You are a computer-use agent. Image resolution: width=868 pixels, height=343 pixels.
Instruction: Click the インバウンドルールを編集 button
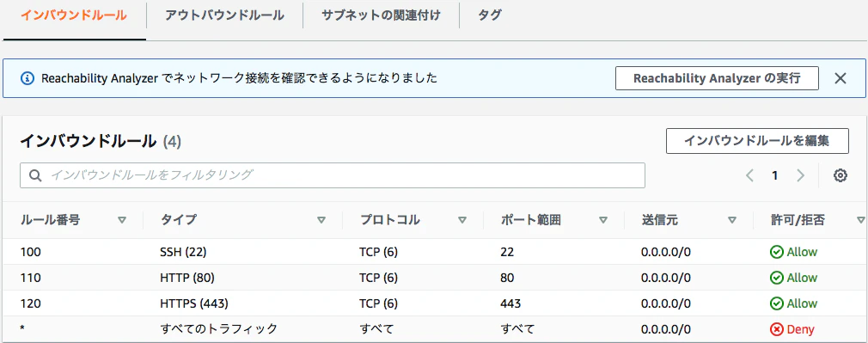pyautogui.click(x=757, y=141)
